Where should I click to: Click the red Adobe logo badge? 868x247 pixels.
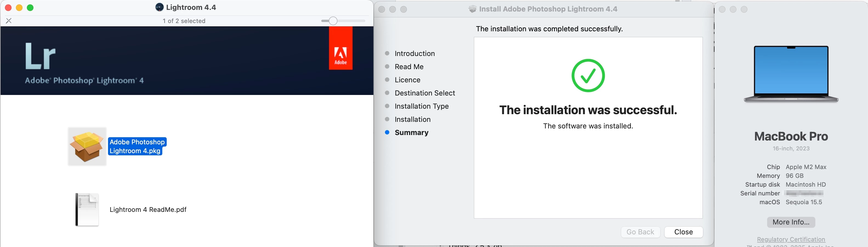(341, 48)
